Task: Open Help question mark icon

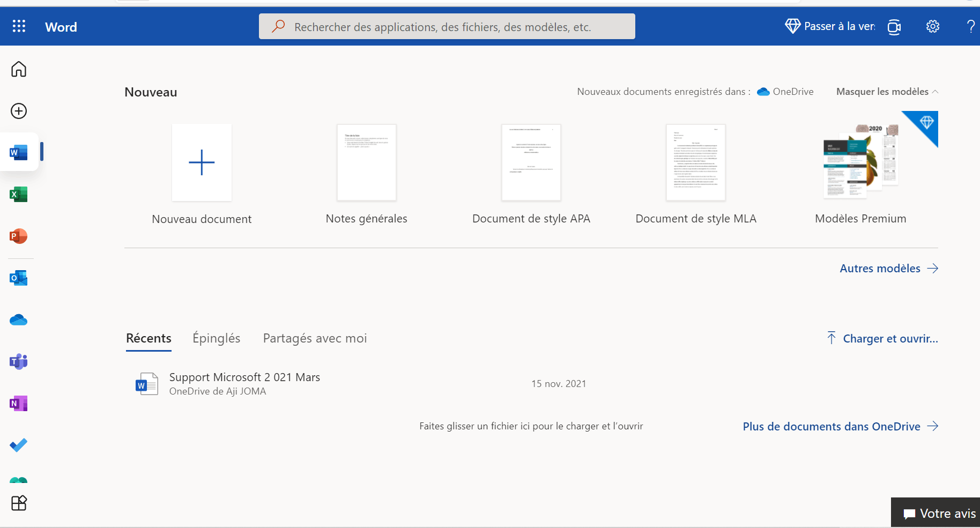Action: tap(971, 26)
